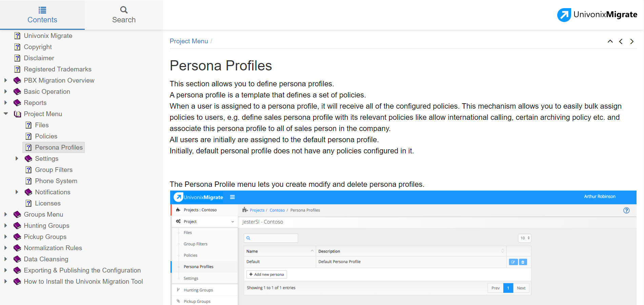Screen dimensions: 644x305
Task: Expand the Basic Operation node
Action: (x=5, y=91)
